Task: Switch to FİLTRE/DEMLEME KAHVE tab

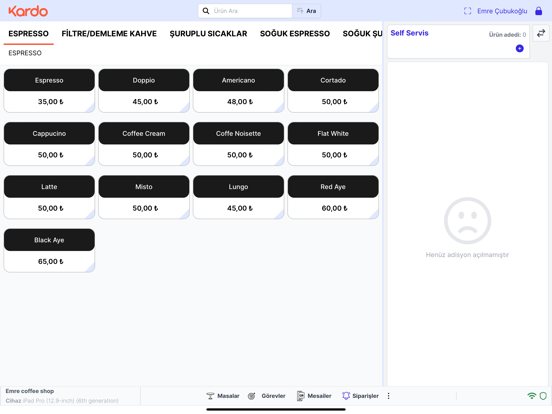Action: [x=109, y=33]
